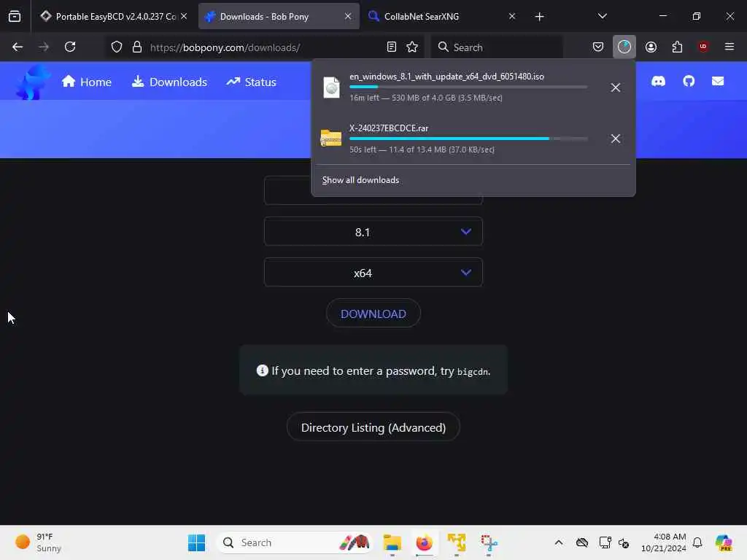This screenshot has height=560, width=747.
Task: Open the uBlock Origin extension icon
Action: pyautogui.click(x=703, y=47)
